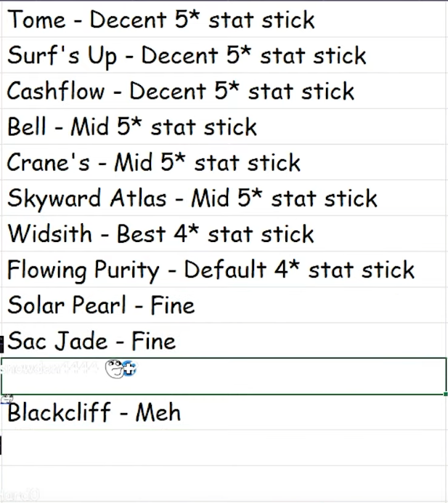The width and height of the screenshot is (448, 503).
Task: Click the Crane's - Mid 5* stat stick cell
Action: [224, 162]
